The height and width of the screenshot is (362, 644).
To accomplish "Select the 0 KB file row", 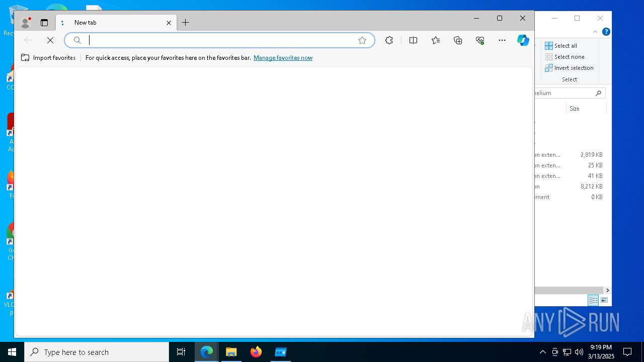I will coord(570,197).
